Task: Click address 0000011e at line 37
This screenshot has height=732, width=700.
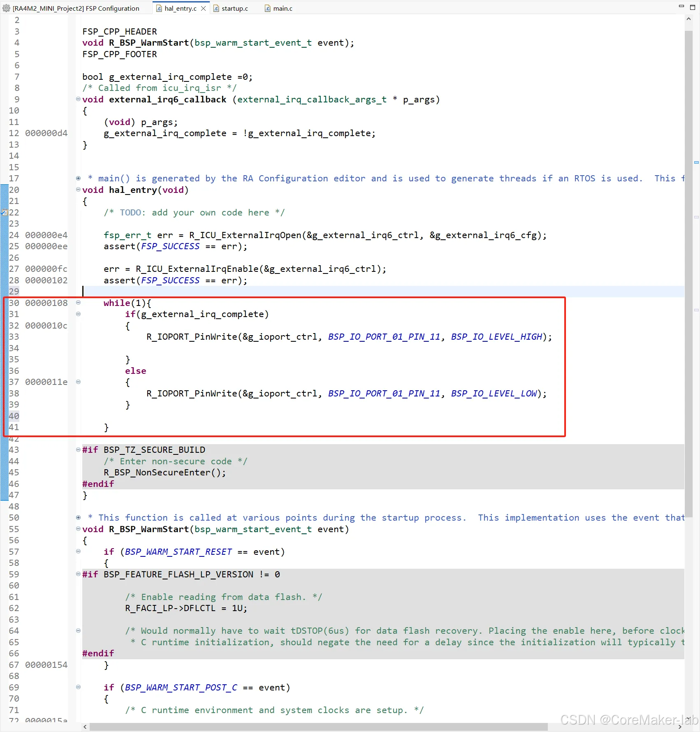Action: pos(46,382)
